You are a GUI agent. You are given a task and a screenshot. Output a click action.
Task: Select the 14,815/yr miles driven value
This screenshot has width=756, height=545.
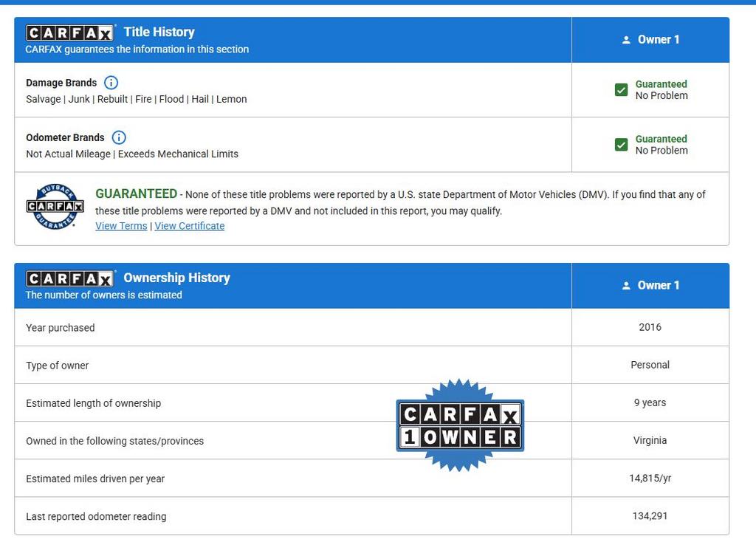point(650,478)
